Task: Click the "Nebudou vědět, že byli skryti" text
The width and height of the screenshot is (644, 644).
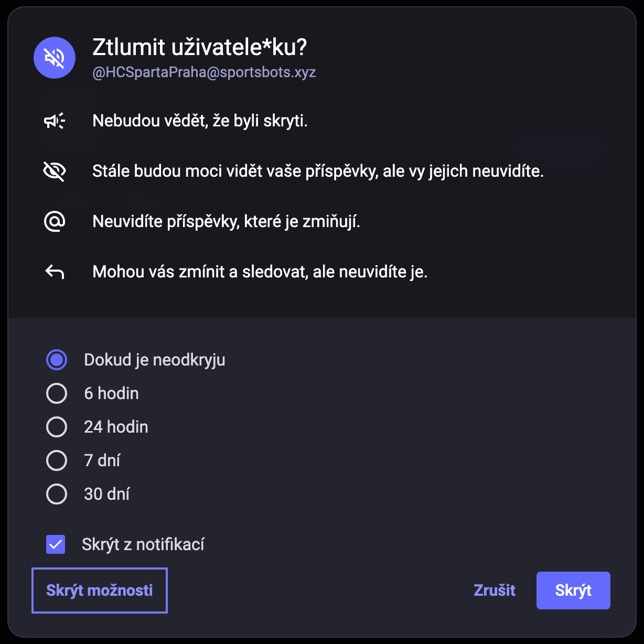Action: tap(200, 121)
